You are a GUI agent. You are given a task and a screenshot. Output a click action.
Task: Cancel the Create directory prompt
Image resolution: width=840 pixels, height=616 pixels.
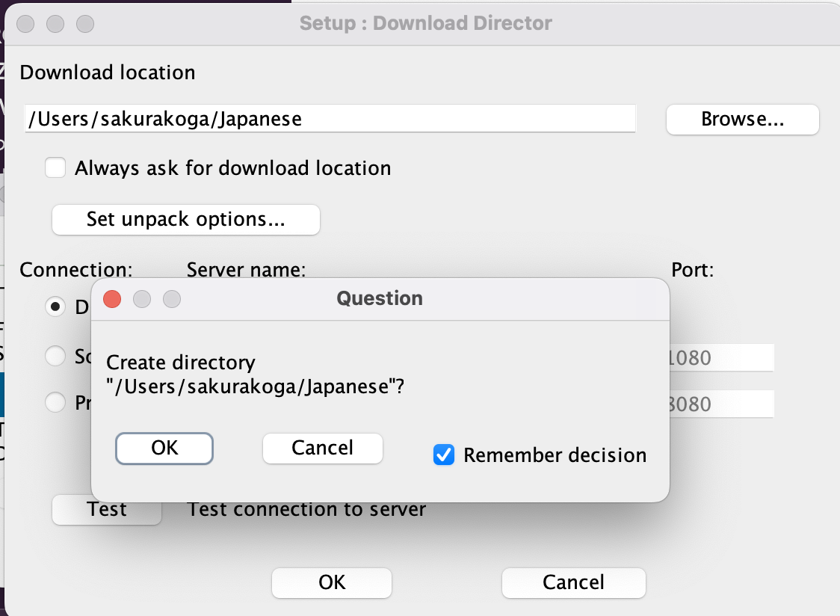(x=322, y=448)
